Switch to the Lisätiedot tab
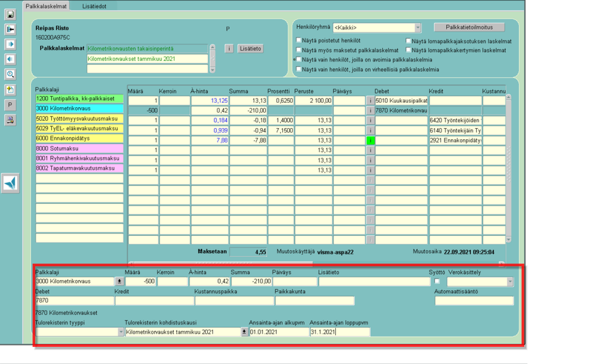This screenshot has height=364, width=615. (x=96, y=6)
